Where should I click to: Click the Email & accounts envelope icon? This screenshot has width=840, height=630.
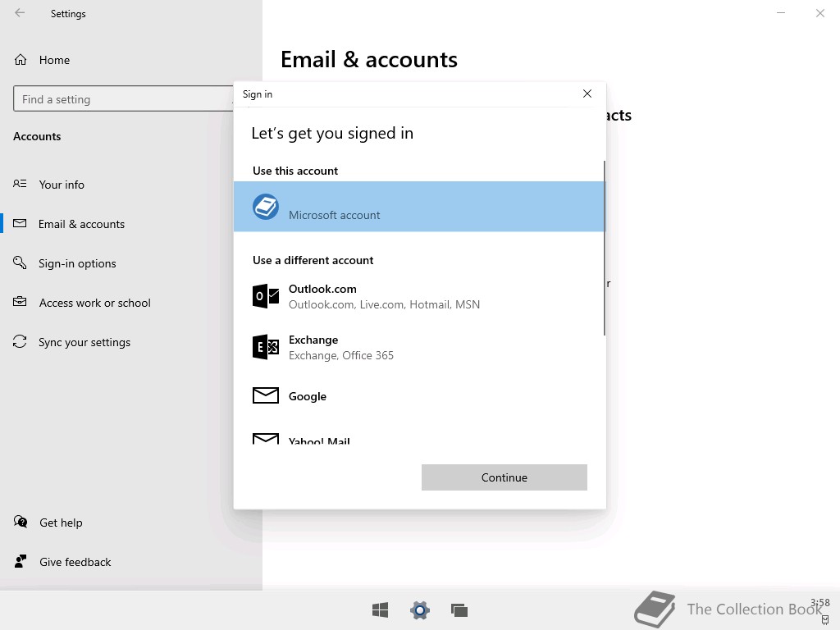coord(20,223)
